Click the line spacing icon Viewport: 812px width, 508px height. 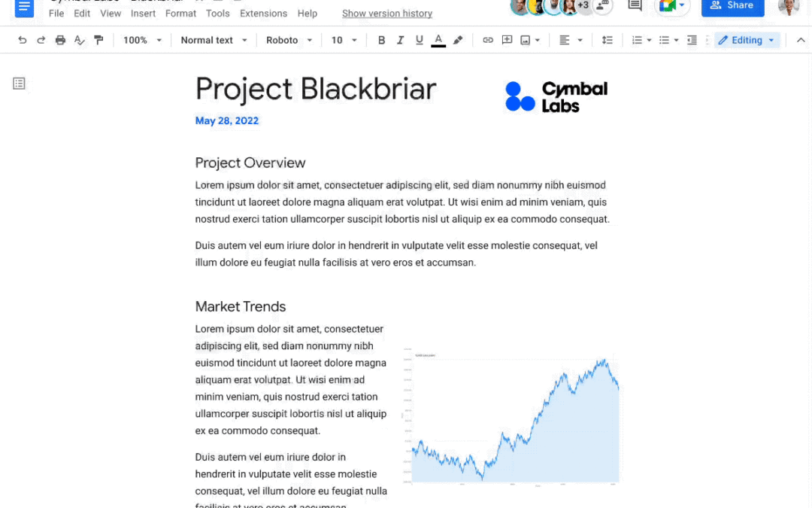click(x=607, y=40)
